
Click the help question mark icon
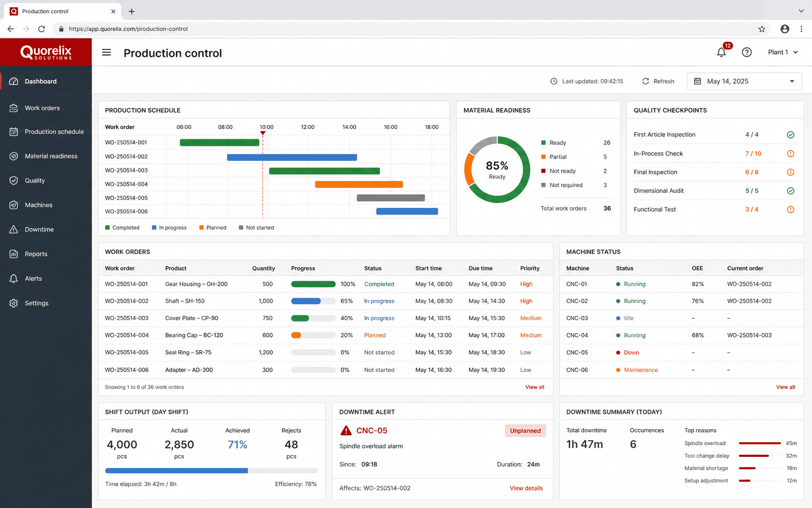[746, 52]
